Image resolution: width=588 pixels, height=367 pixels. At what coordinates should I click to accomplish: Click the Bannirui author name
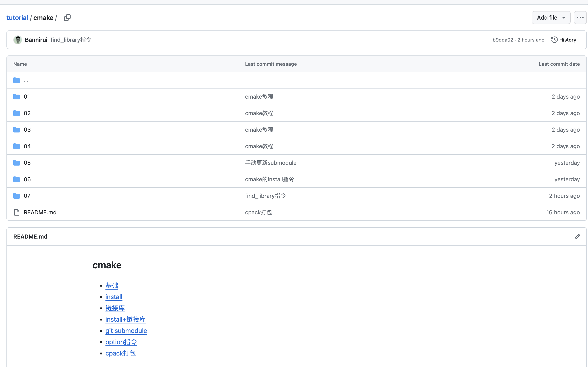[36, 40]
